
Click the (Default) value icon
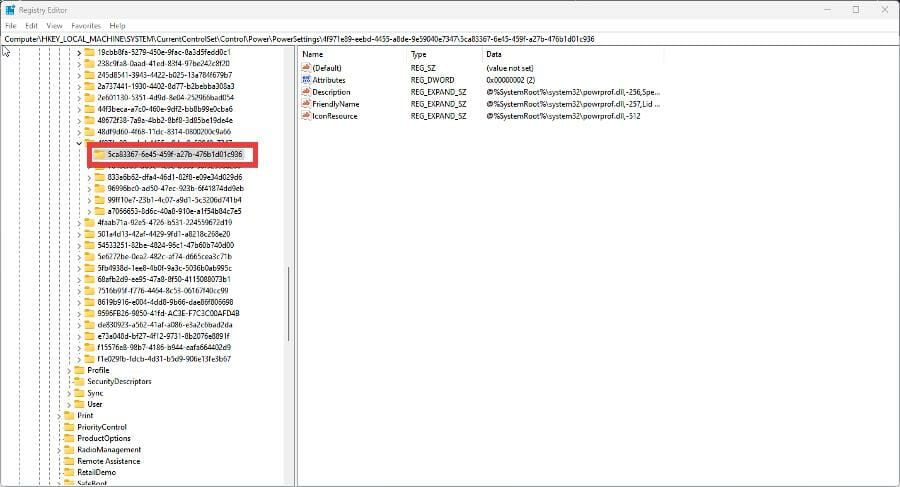click(x=306, y=68)
